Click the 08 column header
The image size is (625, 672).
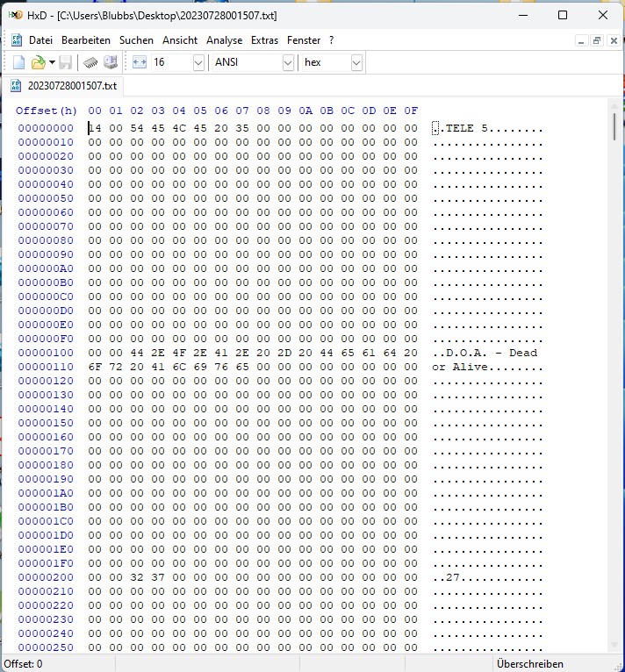pyautogui.click(x=263, y=111)
